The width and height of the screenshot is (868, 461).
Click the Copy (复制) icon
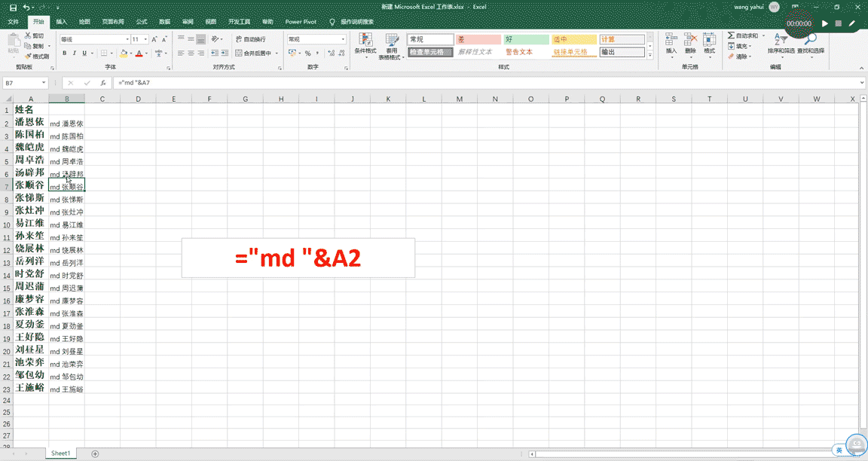point(28,46)
